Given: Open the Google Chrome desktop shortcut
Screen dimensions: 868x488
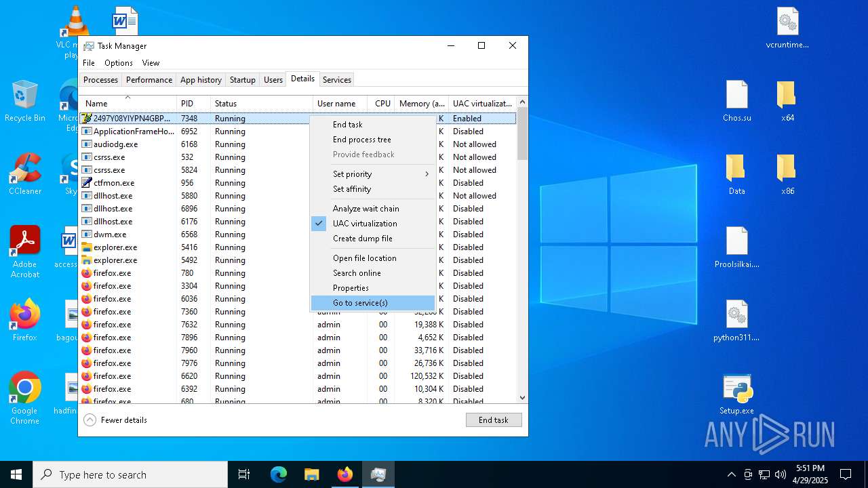Looking at the screenshot, I should [x=25, y=399].
